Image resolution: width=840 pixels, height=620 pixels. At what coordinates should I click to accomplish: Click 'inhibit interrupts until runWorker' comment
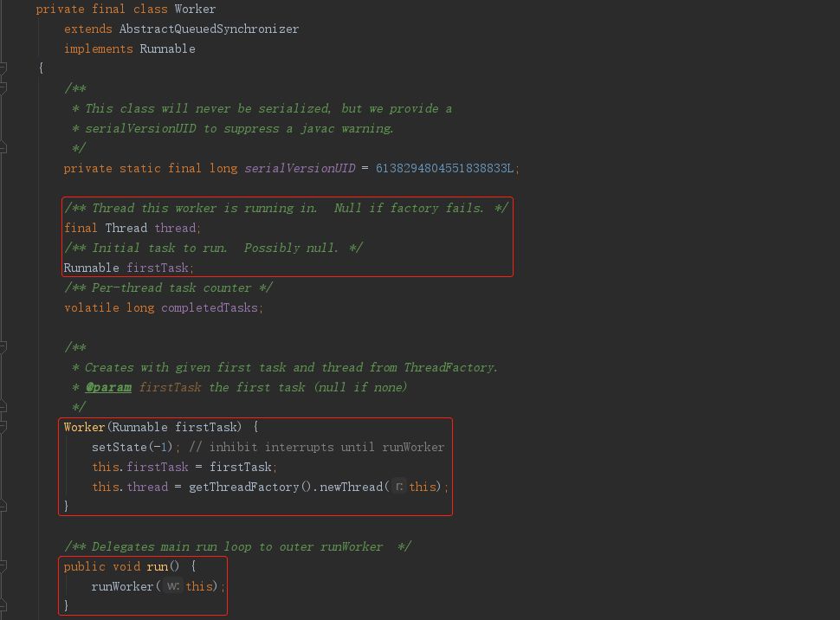pyautogui.click(x=317, y=447)
